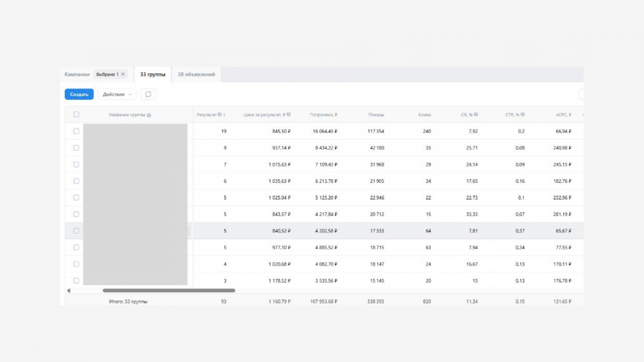Click the '15 145' impressions cell
Viewport: 644px width, 362px height.
pyautogui.click(x=377, y=281)
